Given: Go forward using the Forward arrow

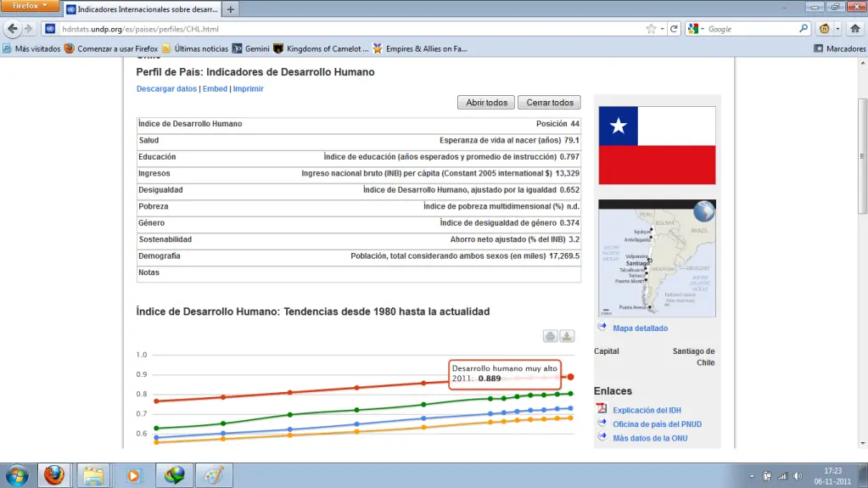Looking at the screenshot, I should pyautogui.click(x=29, y=29).
